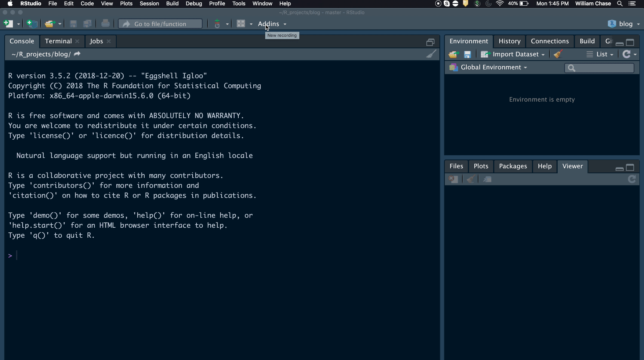Image resolution: width=644 pixels, height=360 pixels.
Task: Open the blog project menu
Action: 624,24
